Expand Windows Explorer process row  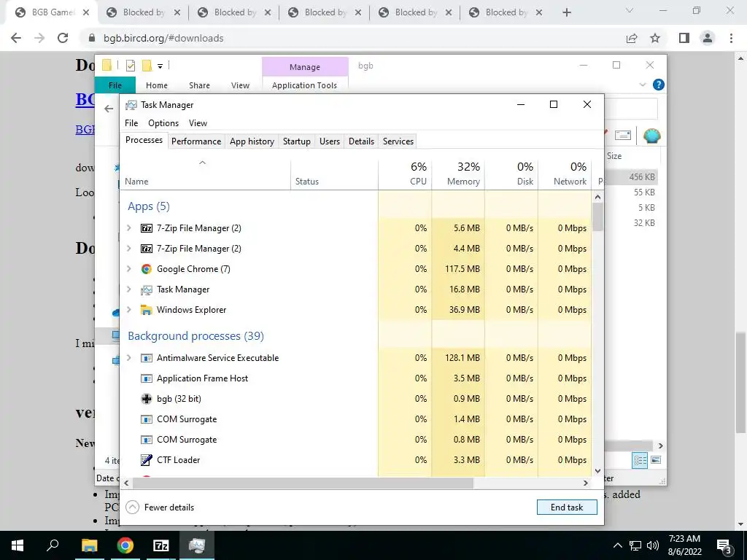(x=128, y=310)
